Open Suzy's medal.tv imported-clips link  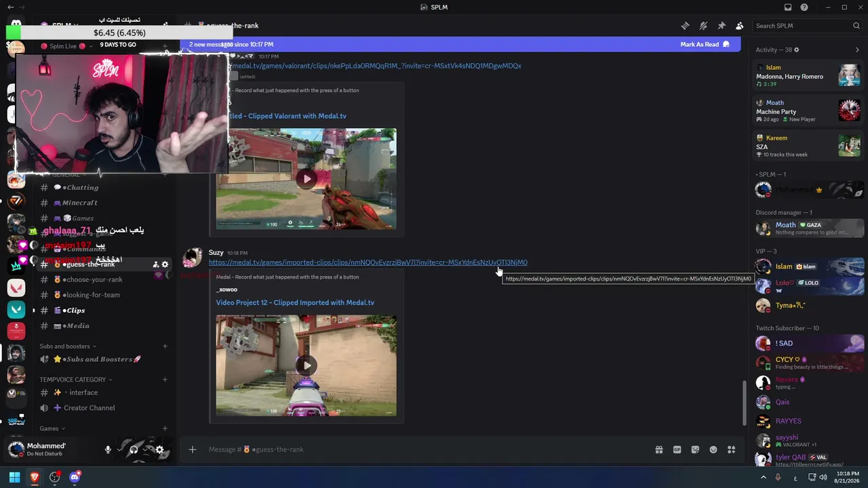pos(368,262)
